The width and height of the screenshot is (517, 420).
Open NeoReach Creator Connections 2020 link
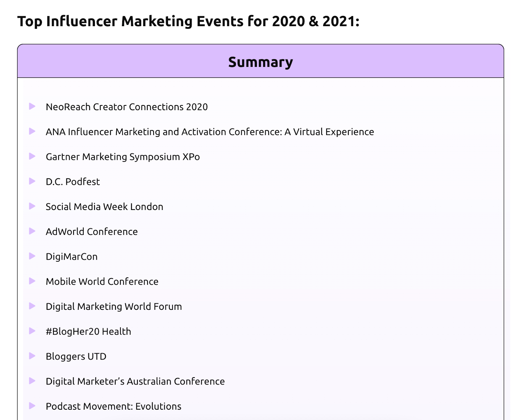pos(127,107)
